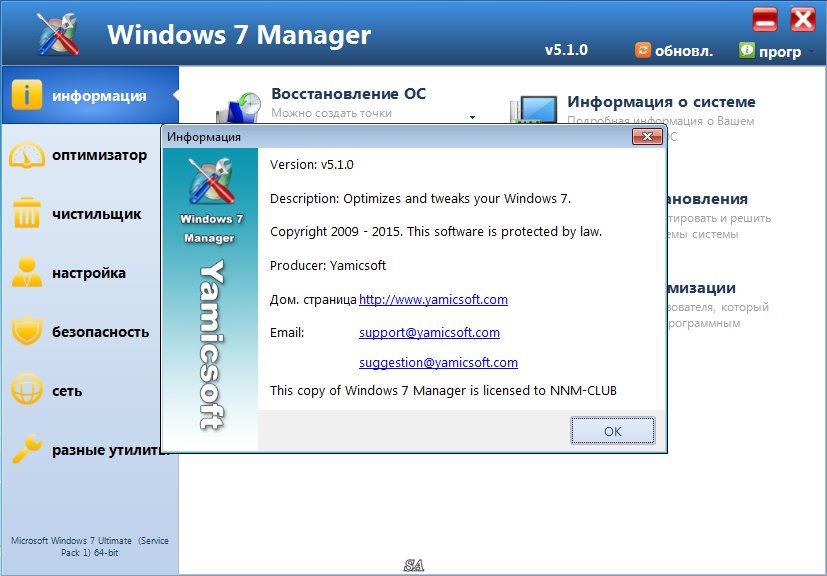Click the Восстановление ОС restore icon
Viewport: 827px width, 576px height.
click(x=239, y=108)
